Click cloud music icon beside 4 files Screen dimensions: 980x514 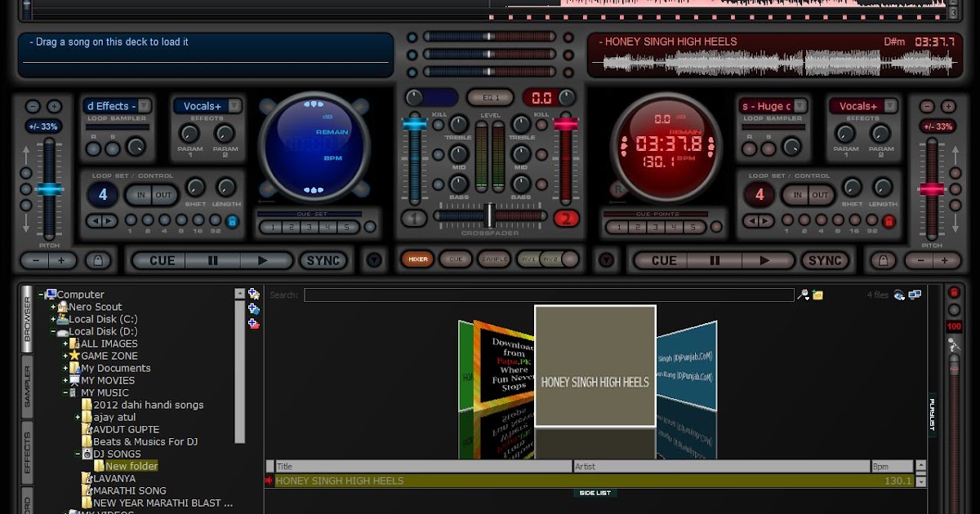(x=899, y=295)
